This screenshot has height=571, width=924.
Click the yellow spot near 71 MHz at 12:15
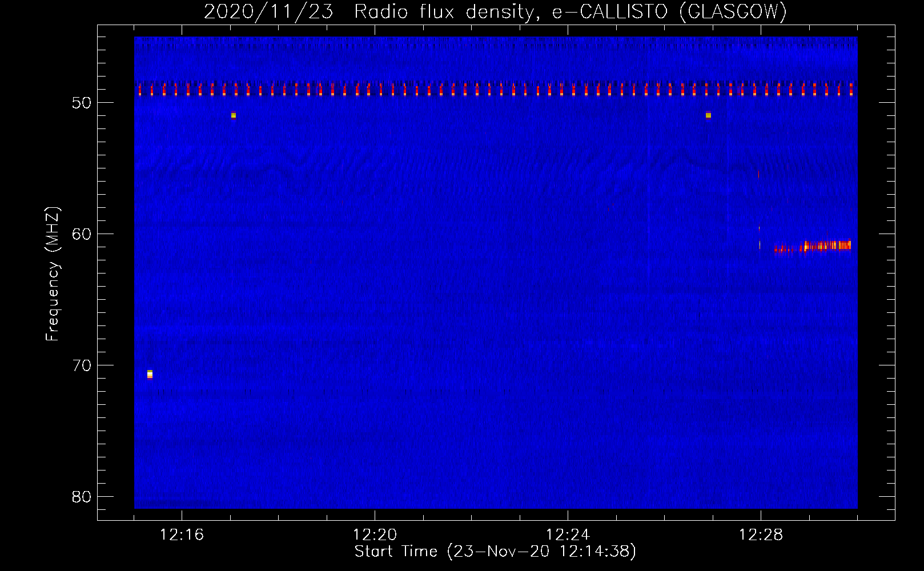pos(150,374)
